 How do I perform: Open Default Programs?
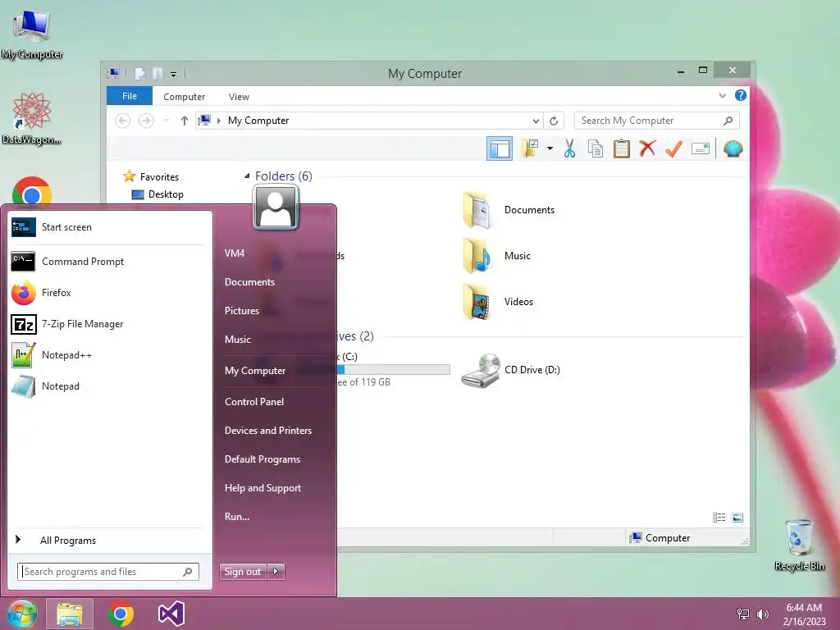tap(262, 459)
